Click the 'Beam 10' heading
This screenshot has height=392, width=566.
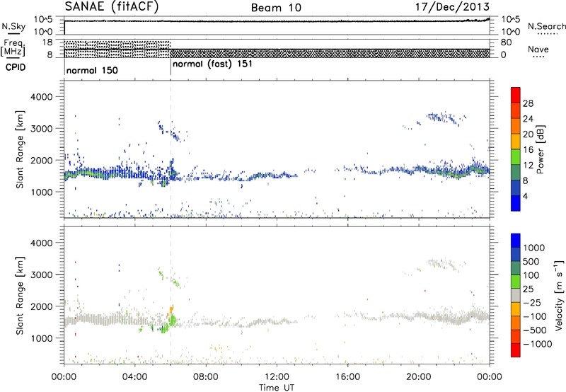click(x=276, y=8)
